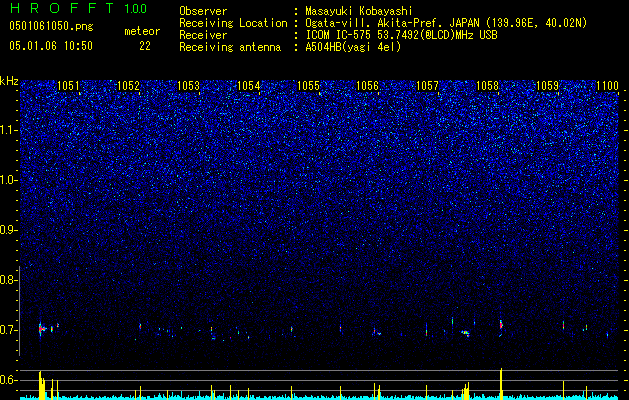Click the 1.0 kHz frequency label
629x400 pixels.
[x=9, y=180]
